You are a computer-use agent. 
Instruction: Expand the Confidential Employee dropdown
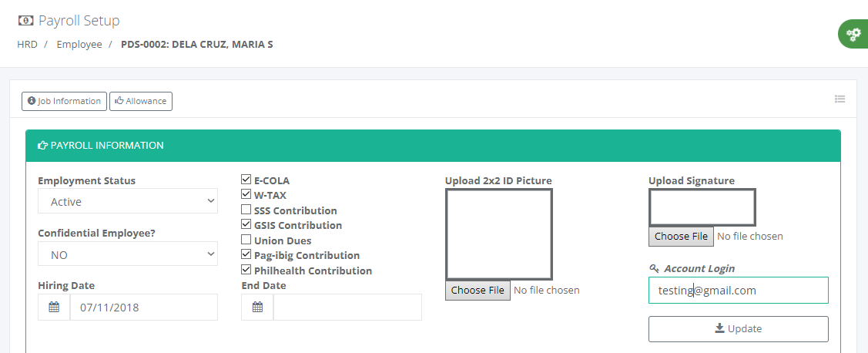pyautogui.click(x=128, y=254)
